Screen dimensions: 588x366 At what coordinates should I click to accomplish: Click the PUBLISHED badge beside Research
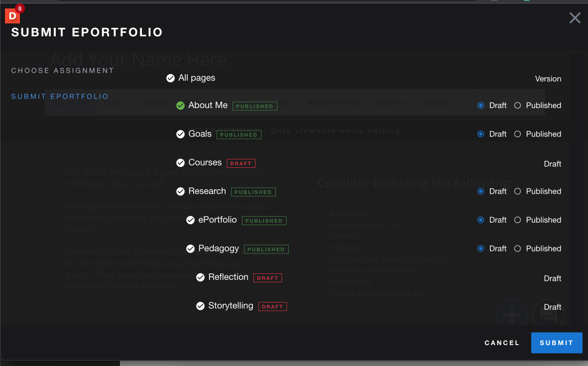tap(253, 192)
